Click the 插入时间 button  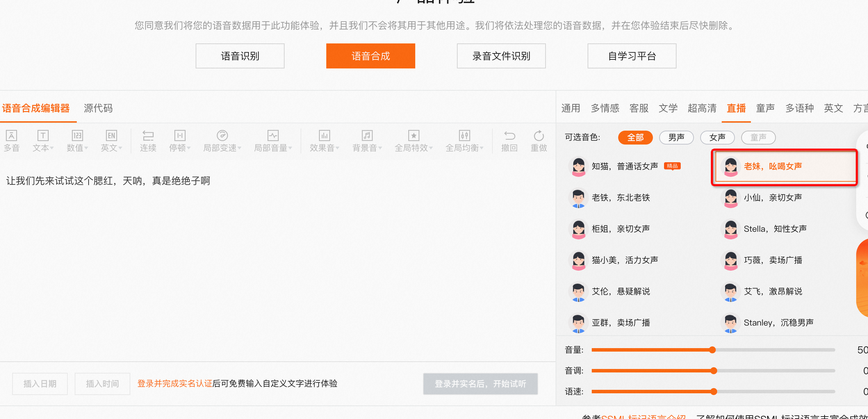tap(103, 384)
